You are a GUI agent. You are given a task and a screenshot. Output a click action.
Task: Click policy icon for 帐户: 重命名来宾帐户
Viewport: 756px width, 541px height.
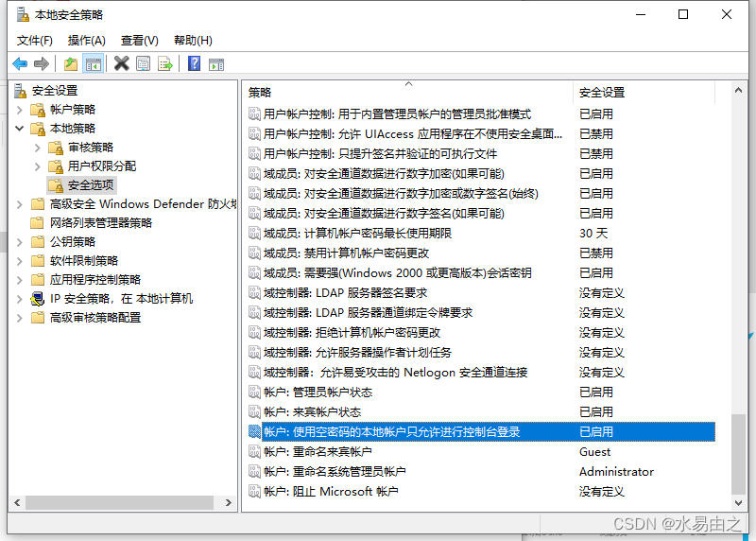tap(254, 452)
